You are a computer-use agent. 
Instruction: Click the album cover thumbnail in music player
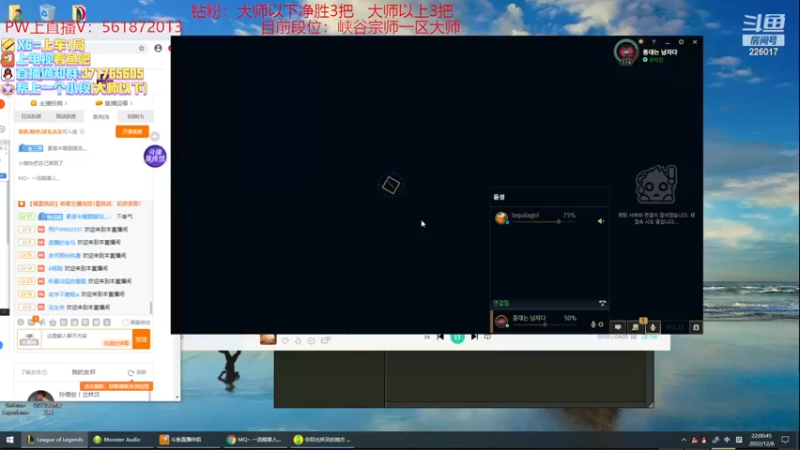pos(268,339)
